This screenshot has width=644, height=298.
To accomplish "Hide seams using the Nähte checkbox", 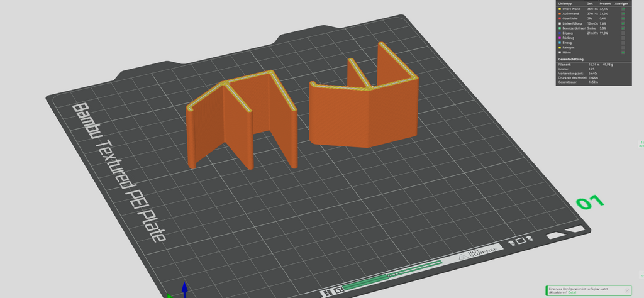I will (x=623, y=53).
